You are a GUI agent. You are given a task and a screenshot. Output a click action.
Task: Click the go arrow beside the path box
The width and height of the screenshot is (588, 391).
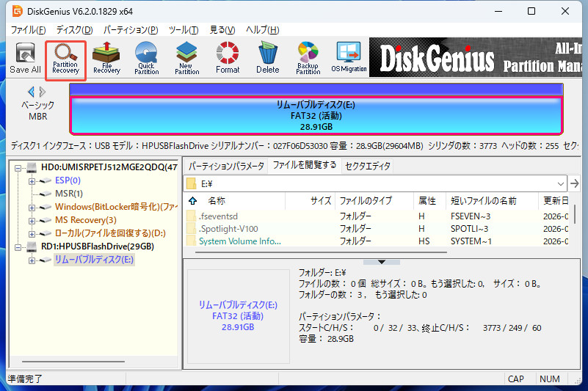point(574,183)
